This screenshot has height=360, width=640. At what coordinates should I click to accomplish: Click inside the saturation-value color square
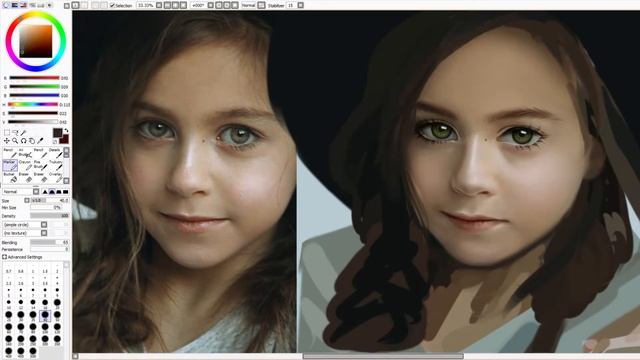pos(36,42)
